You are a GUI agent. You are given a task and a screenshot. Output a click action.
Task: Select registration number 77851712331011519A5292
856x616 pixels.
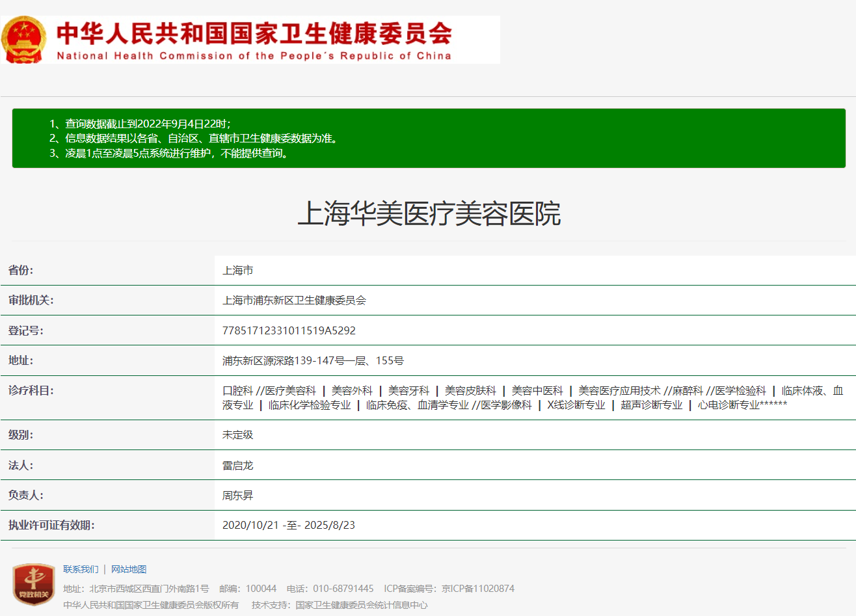(x=289, y=330)
